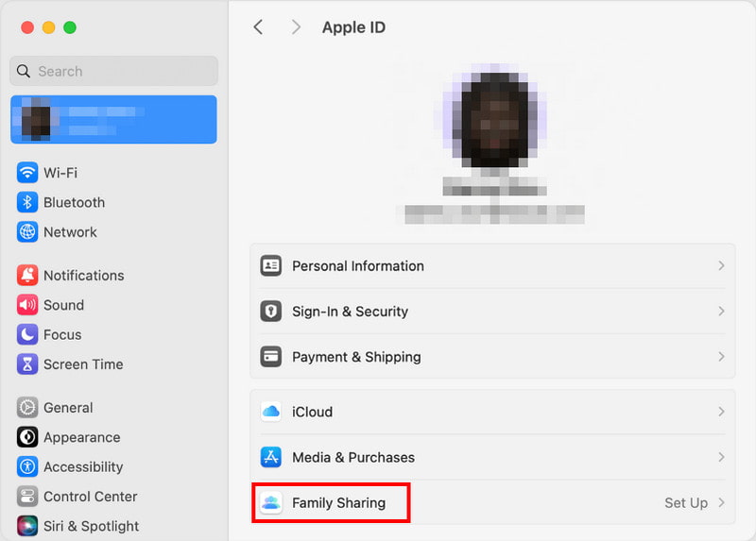Click the Sound speaker icon

click(x=27, y=305)
